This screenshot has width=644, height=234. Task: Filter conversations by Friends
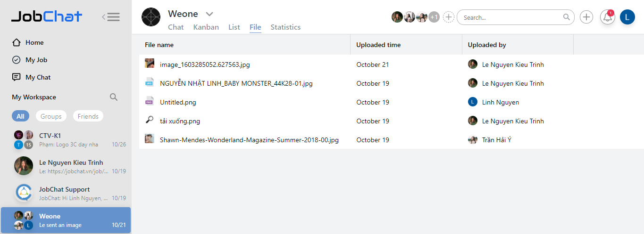[x=88, y=116]
